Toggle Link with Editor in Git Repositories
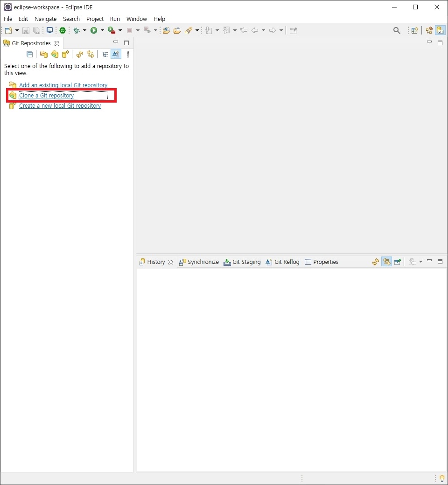Viewport: 448px width, 485px height. 91,55
